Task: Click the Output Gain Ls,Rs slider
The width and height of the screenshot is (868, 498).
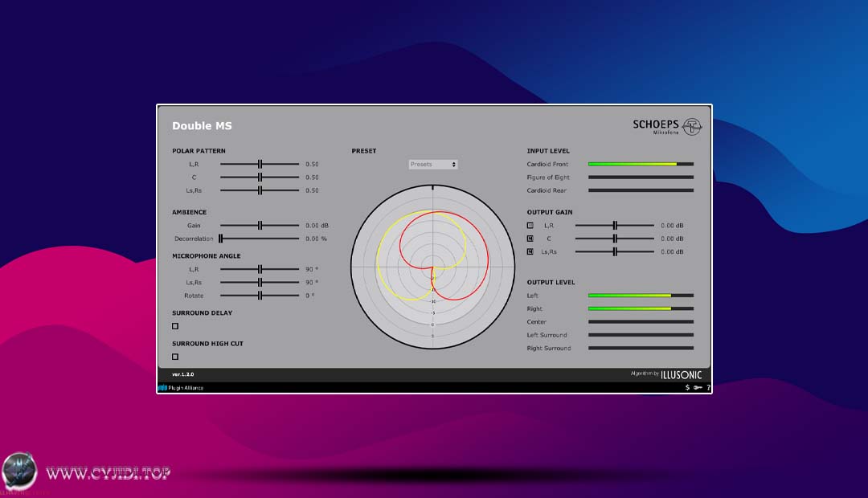Action: coord(615,251)
